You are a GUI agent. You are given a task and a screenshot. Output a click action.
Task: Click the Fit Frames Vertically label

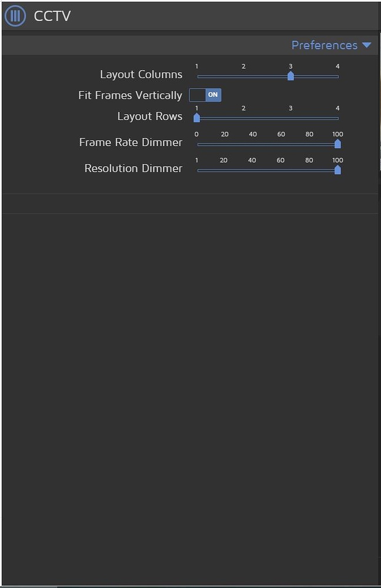[129, 95]
